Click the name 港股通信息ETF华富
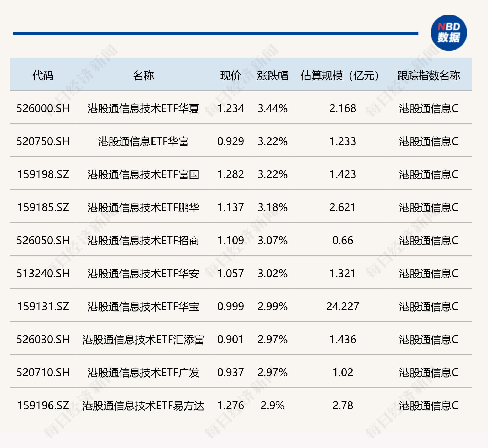The image size is (488, 448). [143, 141]
